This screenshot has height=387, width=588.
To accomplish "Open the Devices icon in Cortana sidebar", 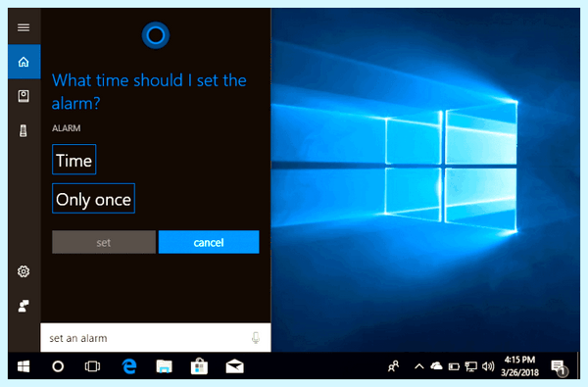I will [x=24, y=131].
